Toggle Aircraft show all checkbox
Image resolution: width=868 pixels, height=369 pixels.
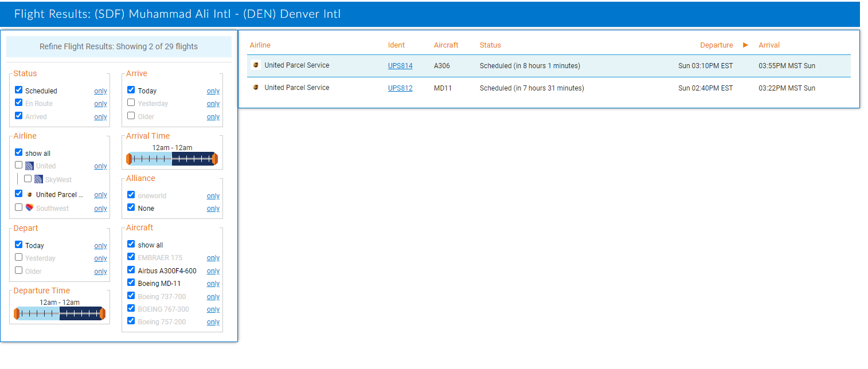point(131,244)
